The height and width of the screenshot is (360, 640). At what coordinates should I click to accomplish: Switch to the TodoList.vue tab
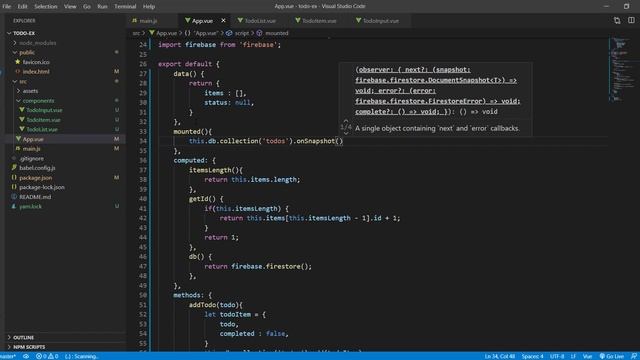(x=260, y=21)
